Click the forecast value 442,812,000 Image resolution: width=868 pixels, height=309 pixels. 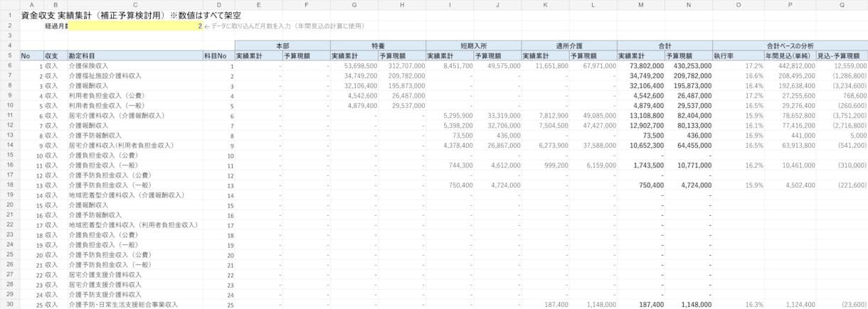coord(796,65)
